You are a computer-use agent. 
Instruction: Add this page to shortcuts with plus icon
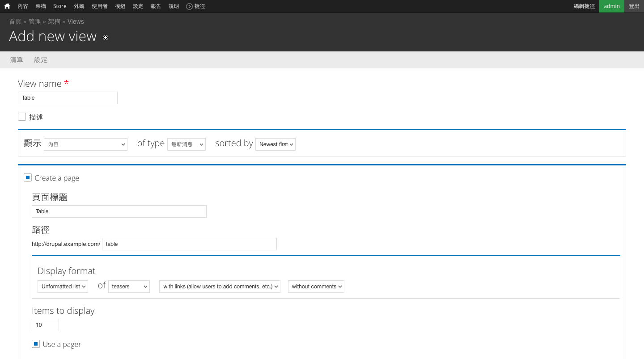(106, 38)
